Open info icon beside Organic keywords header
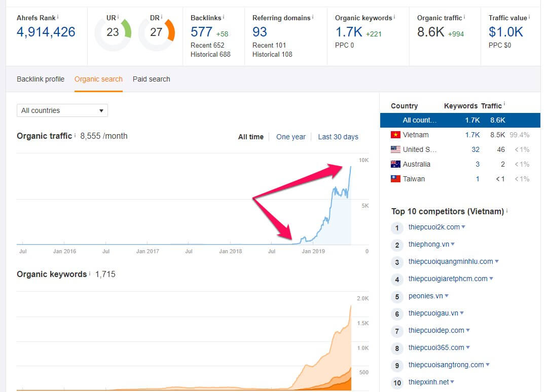 tap(394, 16)
